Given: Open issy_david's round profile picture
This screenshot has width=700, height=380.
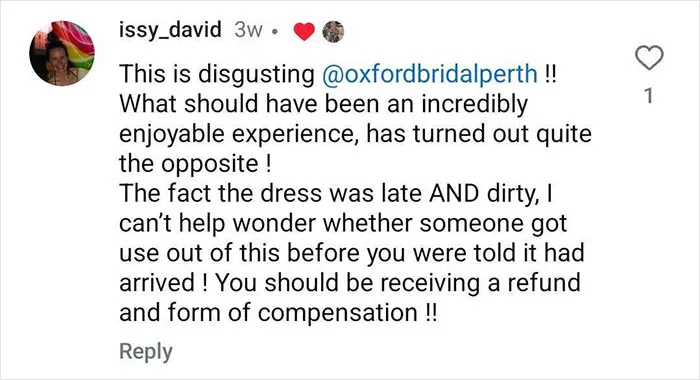Looking at the screenshot, I should 62,53.
